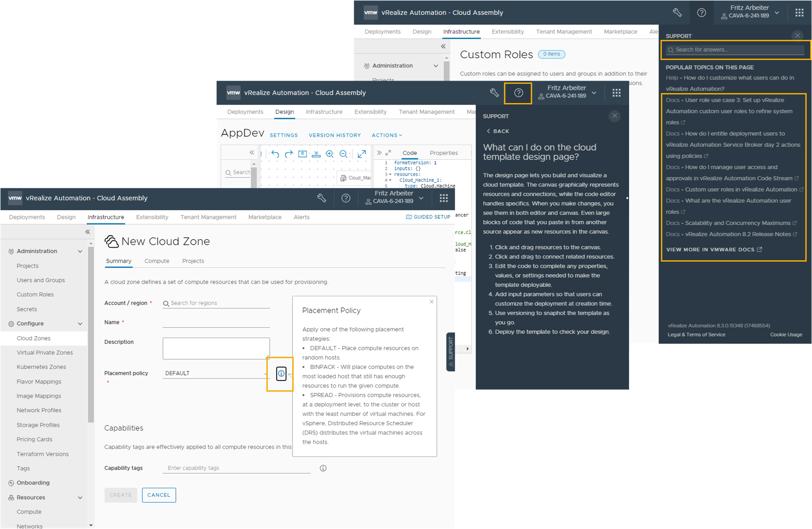Open Custom user roles in vRealize Automation doc
This screenshot has height=529, width=812.
click(741, 189)
